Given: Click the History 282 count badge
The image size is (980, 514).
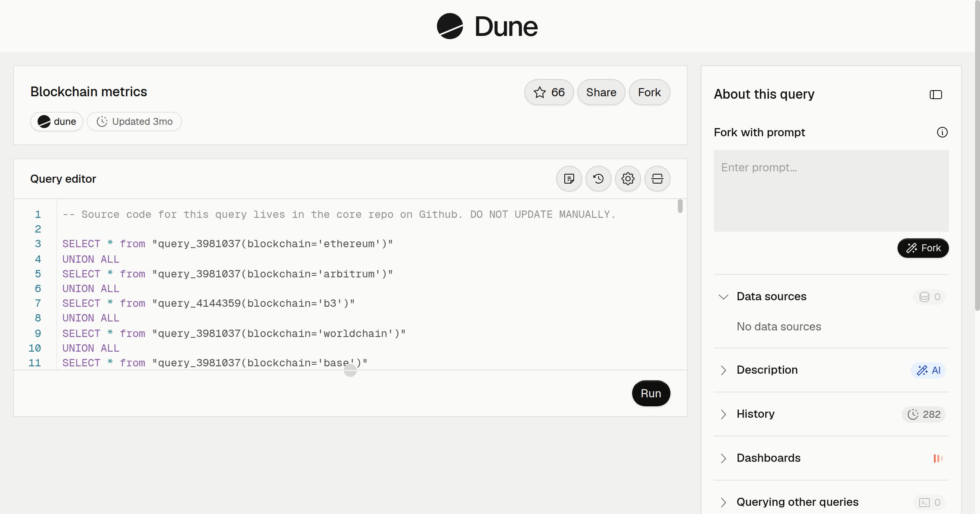Looking at the screenshot, I should pos(924,414).
